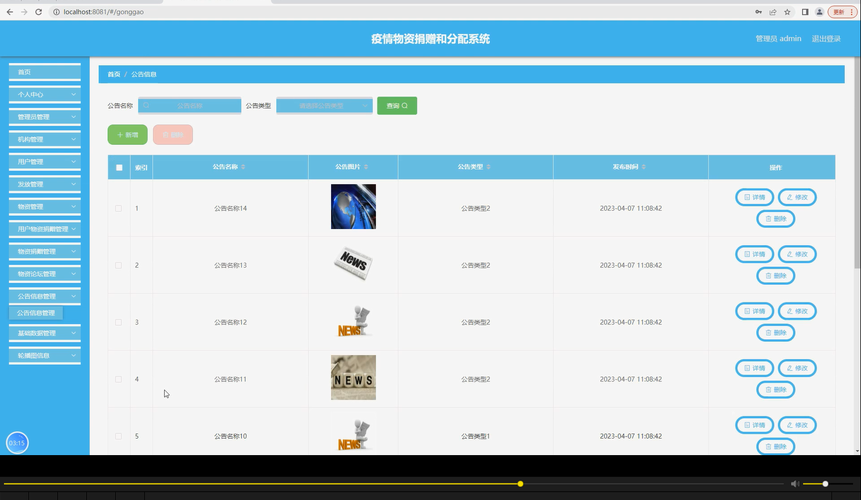The width and height of the screenshot is (861, 500).
Task: Open the Chrome profile avatar
Action: [819, 12]
